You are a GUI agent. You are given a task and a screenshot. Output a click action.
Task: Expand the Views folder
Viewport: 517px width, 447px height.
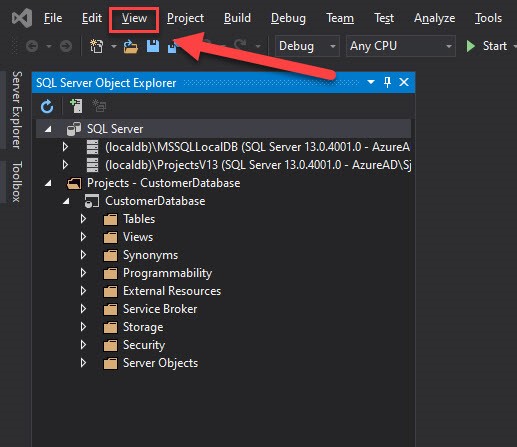83,237
